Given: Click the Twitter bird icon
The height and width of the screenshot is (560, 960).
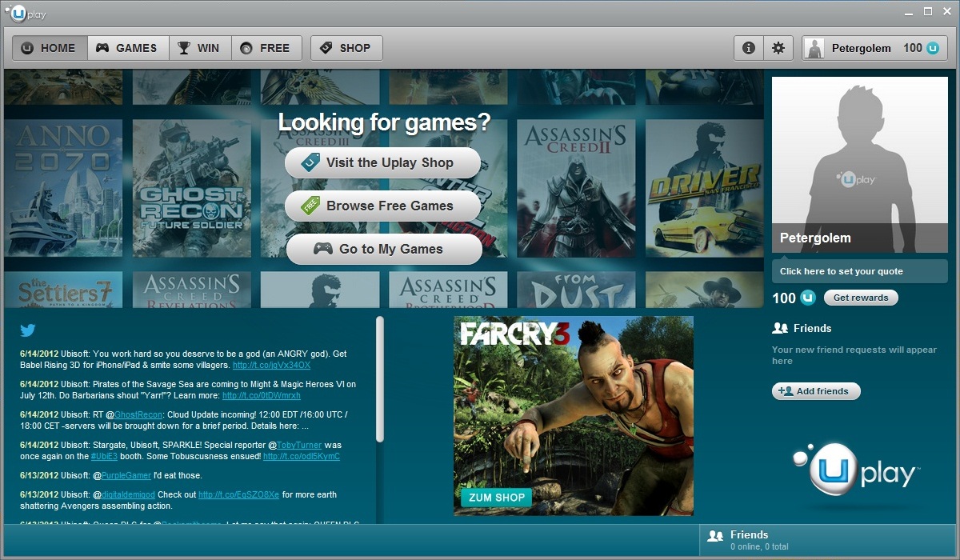Looking at the screenshot, I should tap(28, 330).
